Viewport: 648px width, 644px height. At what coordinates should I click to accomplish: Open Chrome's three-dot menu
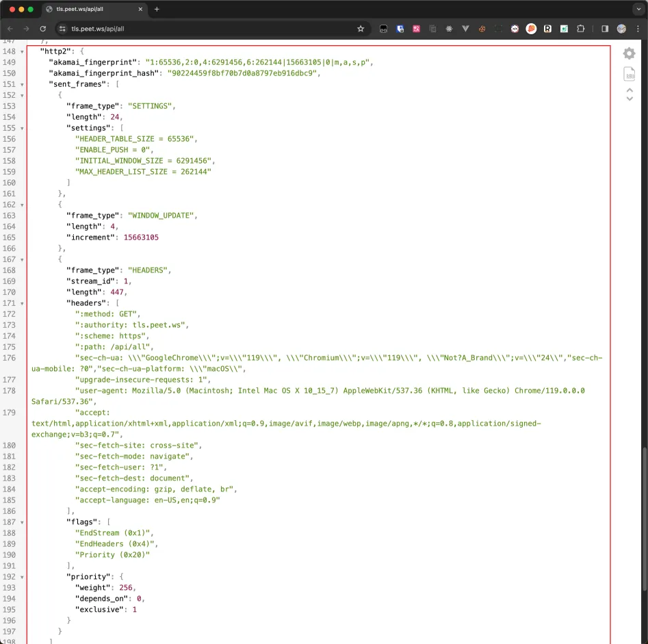pyautogui.click(x=639, y=29)
